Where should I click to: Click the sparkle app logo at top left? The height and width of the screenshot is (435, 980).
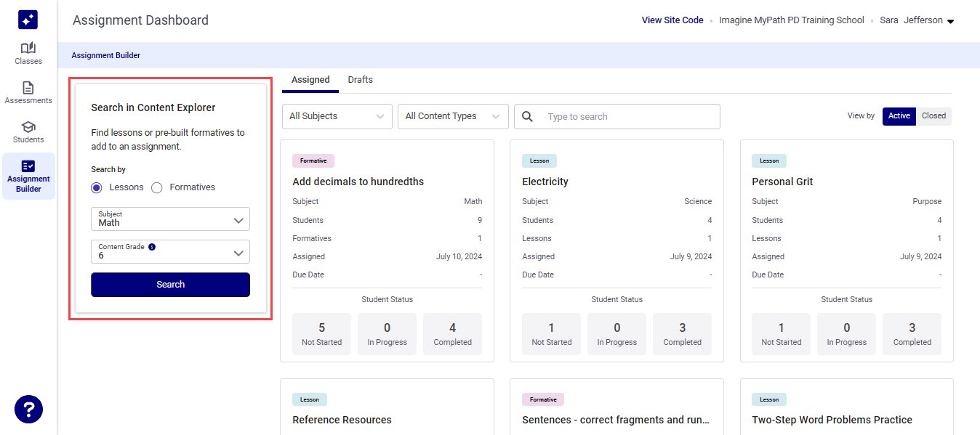click(x=28, y=19)
